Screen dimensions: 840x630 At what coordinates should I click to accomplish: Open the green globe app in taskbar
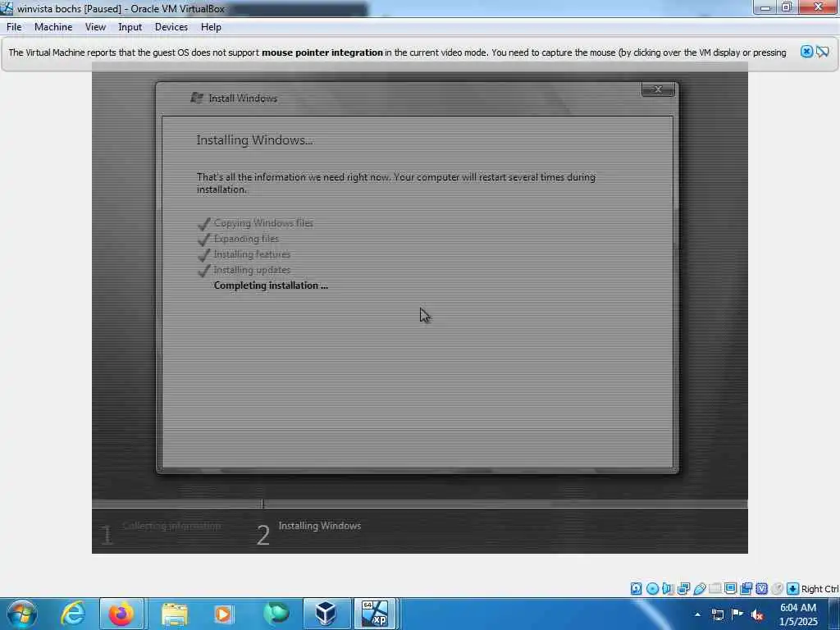pos(276,614)
